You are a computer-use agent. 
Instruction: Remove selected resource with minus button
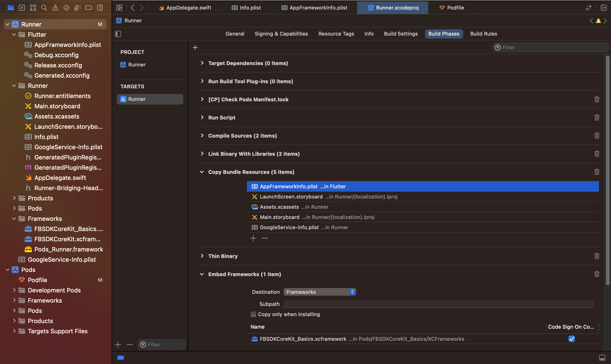(x=265, y=238)
